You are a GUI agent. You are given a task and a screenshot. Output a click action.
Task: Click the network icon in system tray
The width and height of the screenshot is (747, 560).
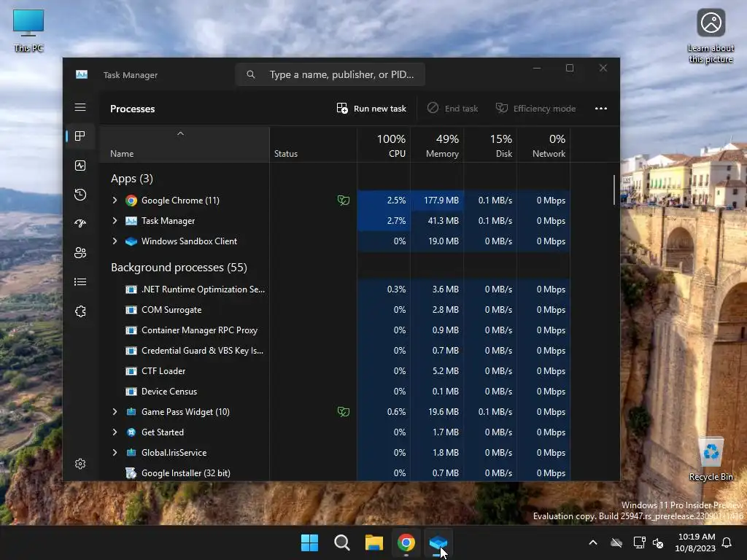click(639, 542)
